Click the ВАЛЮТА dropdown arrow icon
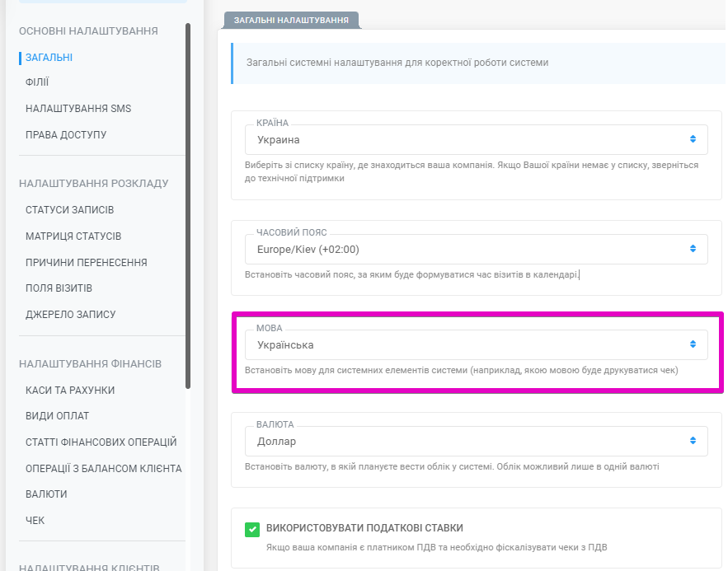 693,441
